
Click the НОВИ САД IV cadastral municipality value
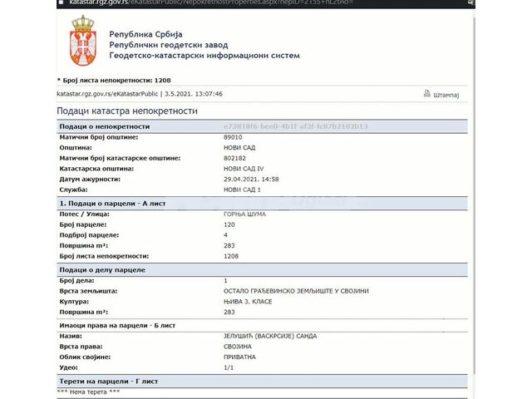click(245, 168)
